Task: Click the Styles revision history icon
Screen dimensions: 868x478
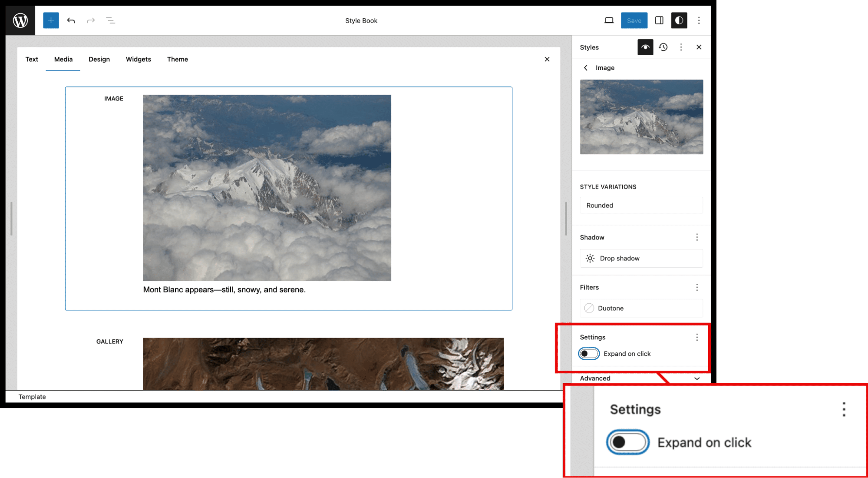Action: (663, 46)
